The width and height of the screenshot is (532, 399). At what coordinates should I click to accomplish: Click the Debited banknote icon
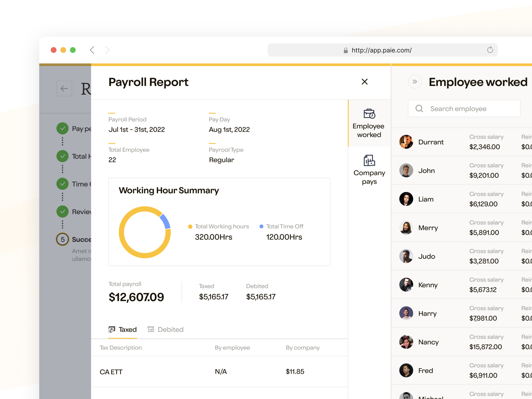(151, 329)
